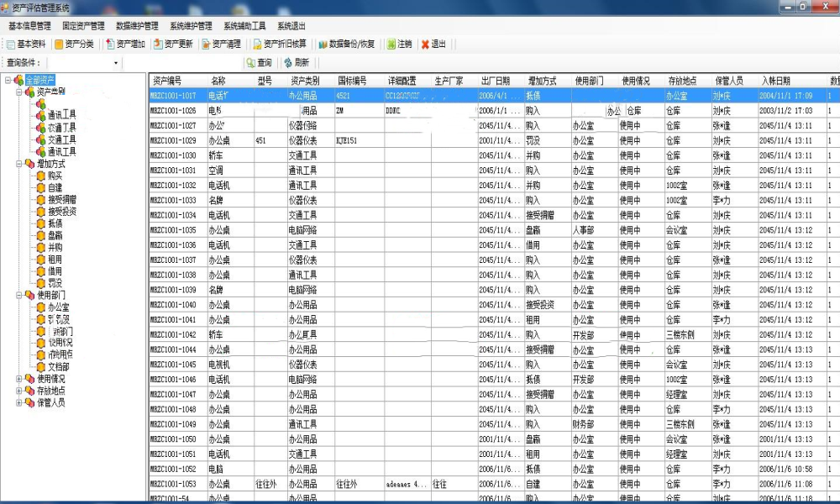The width and height of the screenshot is (840, 504).
Task: Select 抵债 in the tree
Action: pyautogui.click(x=55, y=223)
